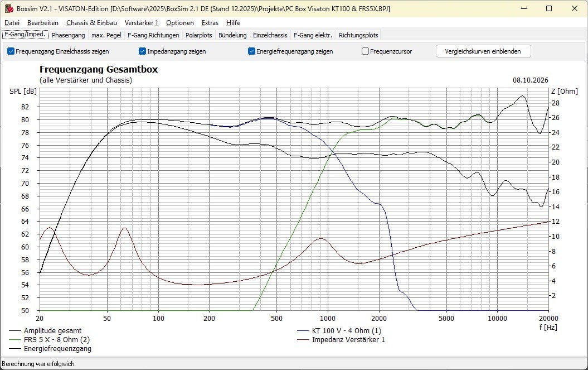Maximize the Boxsim window
This screenshot has width=588, height=370.
point(549,8)
